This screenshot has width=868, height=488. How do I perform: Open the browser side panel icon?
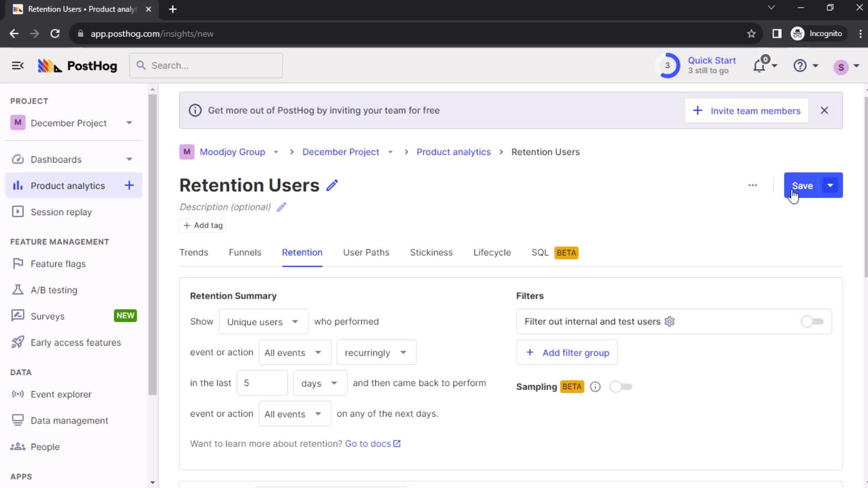(777, 34)
